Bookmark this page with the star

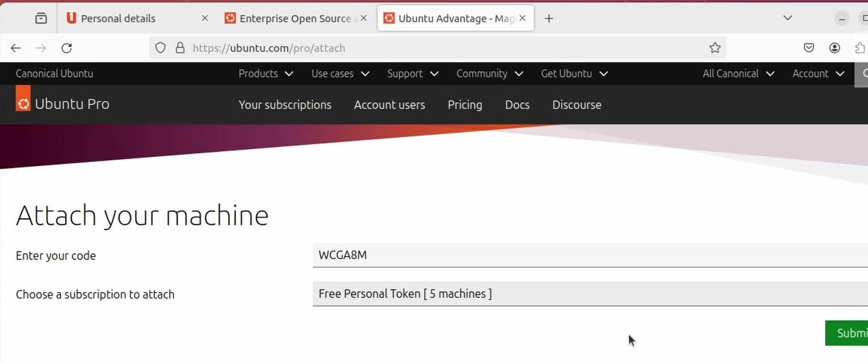tap(715, 48)
